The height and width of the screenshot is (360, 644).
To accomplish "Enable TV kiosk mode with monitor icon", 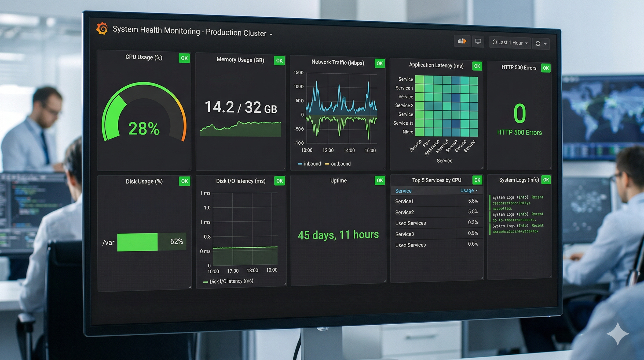I will click(478, 42).
